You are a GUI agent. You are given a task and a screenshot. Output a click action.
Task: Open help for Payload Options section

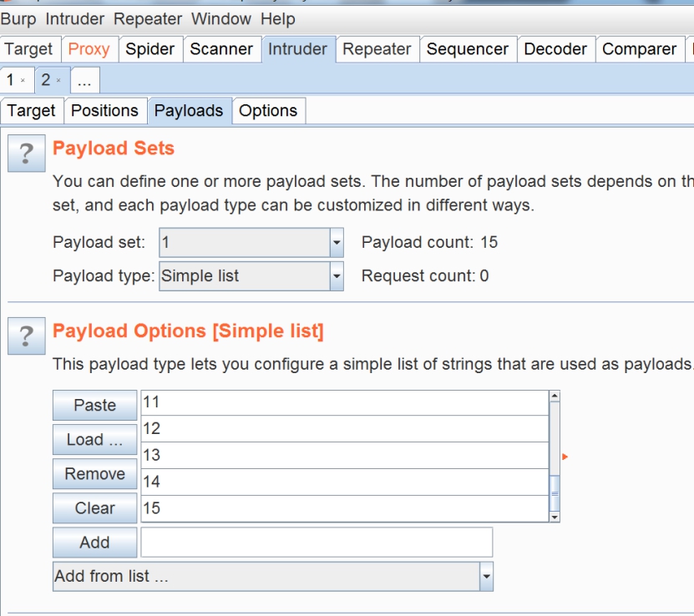(x=27, y=336)
